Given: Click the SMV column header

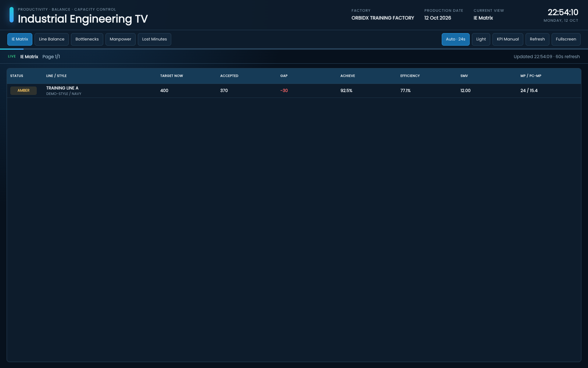Looking at the screenshot, I should (464, 76).
